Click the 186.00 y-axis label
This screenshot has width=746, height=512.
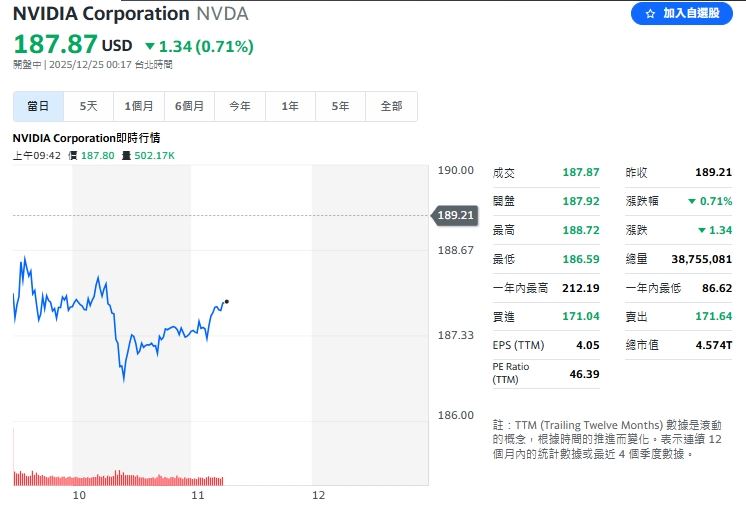click(x=455, y=415)
